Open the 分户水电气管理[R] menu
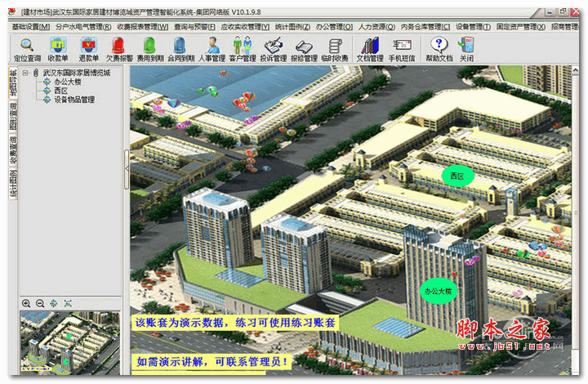This screenshot has height=384, width=588. coord(83,27)
